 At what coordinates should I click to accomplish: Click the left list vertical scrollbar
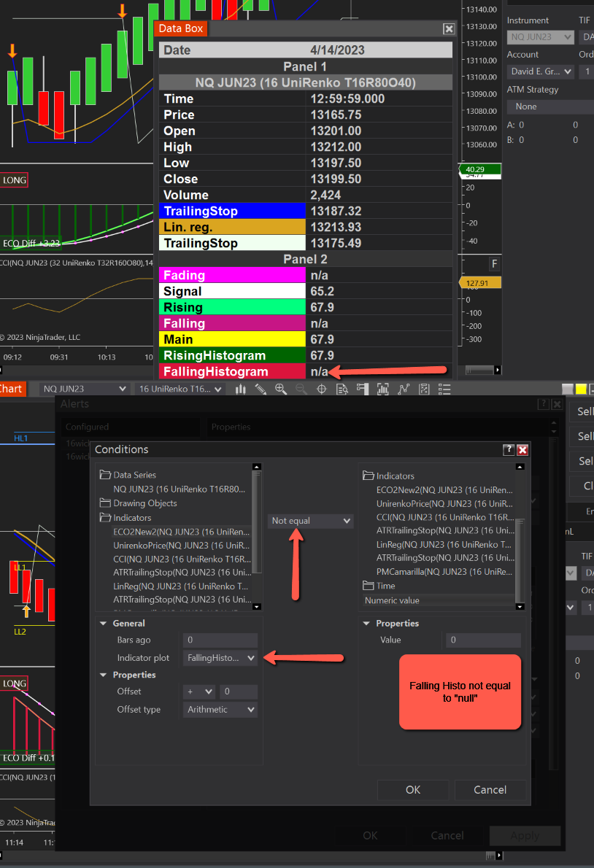(x=257, y=522)
